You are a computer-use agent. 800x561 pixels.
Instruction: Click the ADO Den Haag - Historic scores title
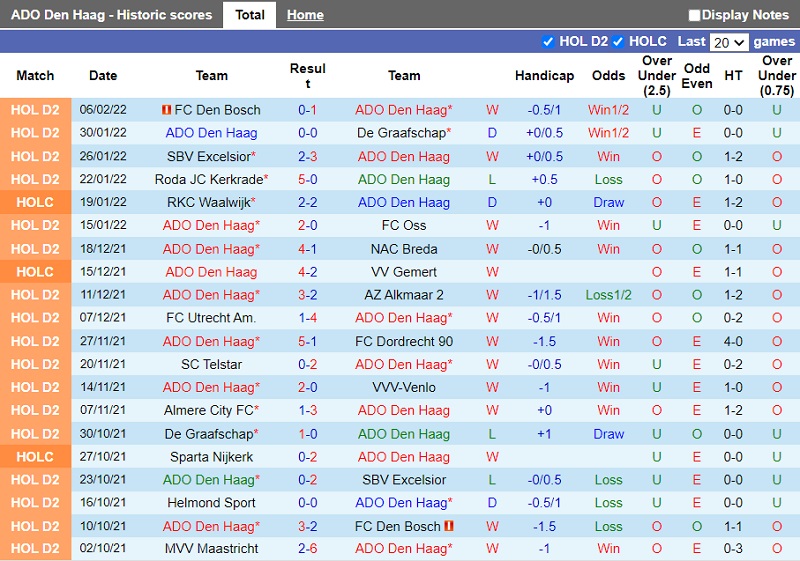(x=111, y=15)
